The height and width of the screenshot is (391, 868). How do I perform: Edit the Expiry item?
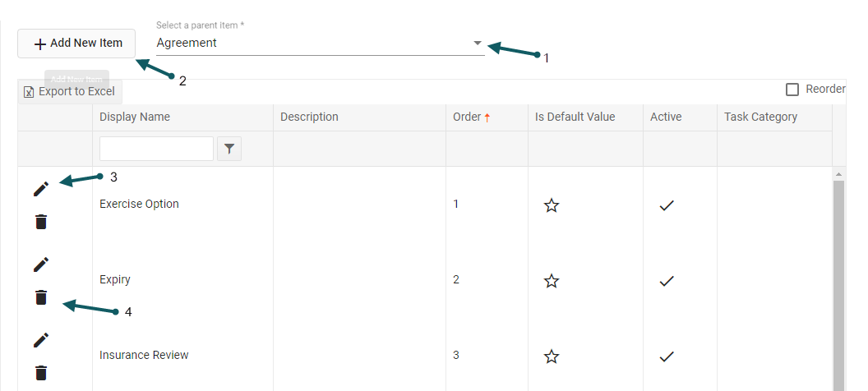pyautogui.click(x=41, y=264)
